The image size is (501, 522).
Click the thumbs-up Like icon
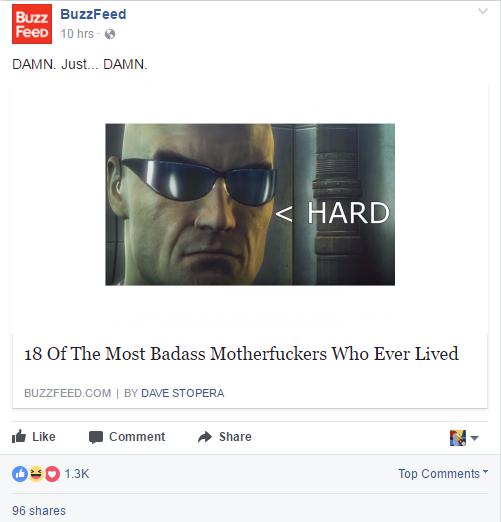[x=19, y=436]
